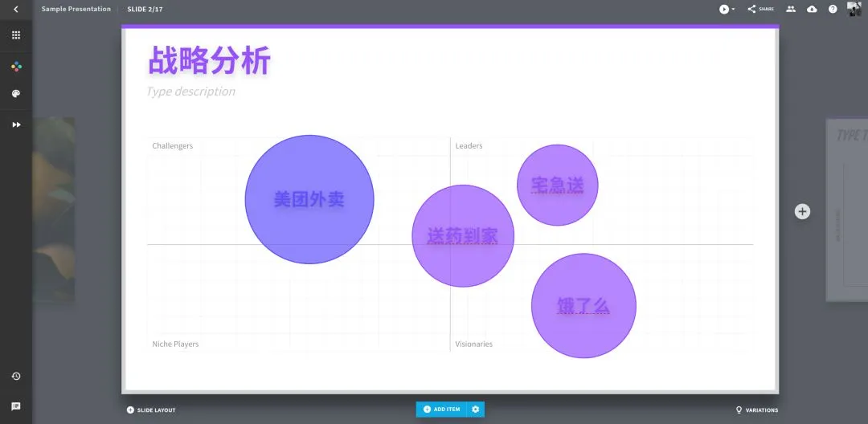Open the comments icon in sidebar
Screen dimensions: 868x424
16,406
